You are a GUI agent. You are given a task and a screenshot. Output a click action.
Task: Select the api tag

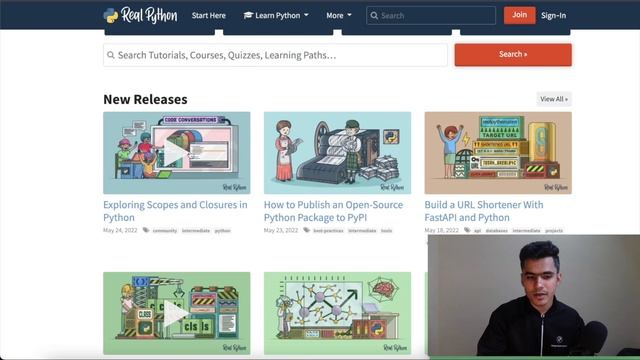click(x=478, y=231)
